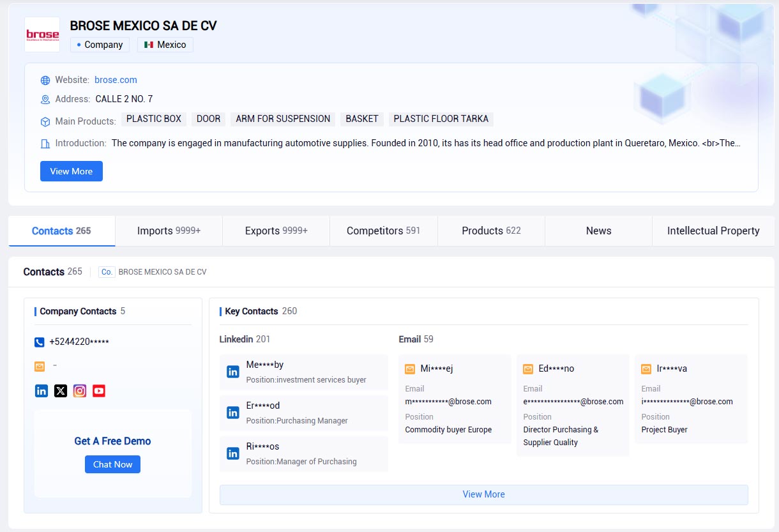Click the e****************@brose.com email address
Screen dimensions: 779x532
tap(573, 402)
